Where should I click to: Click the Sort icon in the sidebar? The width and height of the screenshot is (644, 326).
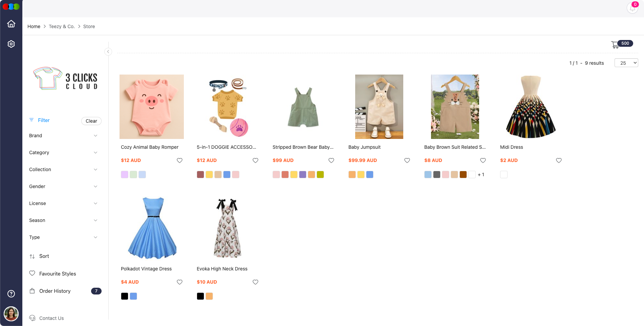pyautogui.click(x=32, y=256)
